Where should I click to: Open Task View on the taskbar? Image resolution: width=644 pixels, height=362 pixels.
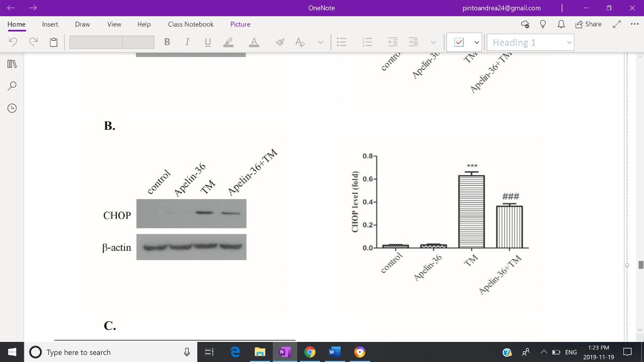pyautogui.click(x=209, y=352)
